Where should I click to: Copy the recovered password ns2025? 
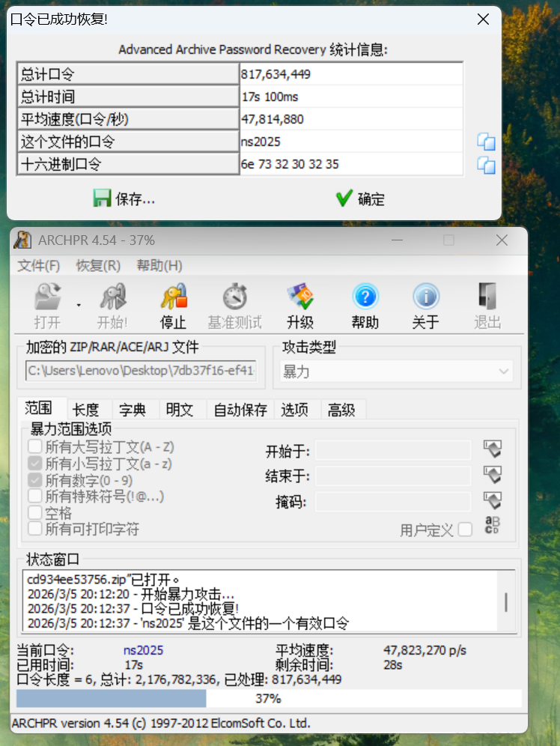pyautogui.click(x=486, y=142)
